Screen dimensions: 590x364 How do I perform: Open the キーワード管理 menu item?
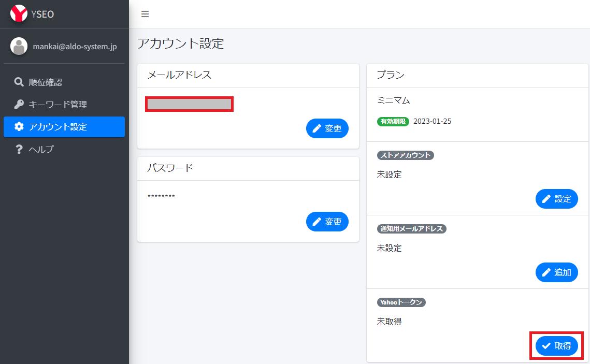pyautogui.click(x=57, y=105)
